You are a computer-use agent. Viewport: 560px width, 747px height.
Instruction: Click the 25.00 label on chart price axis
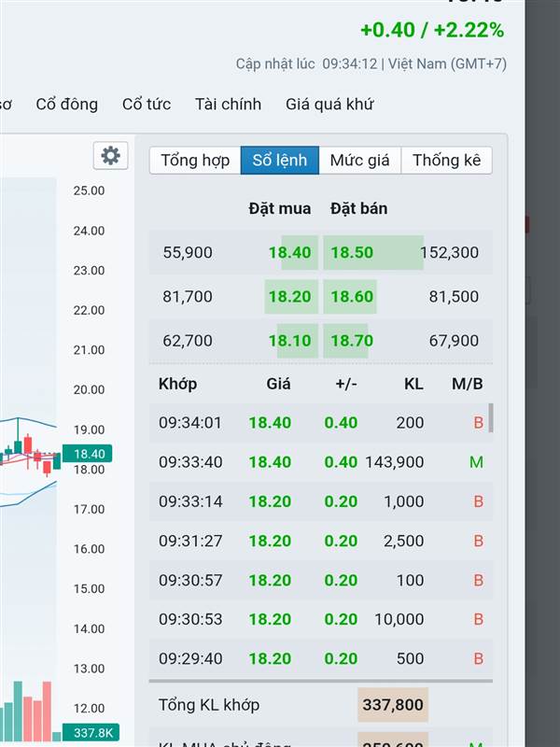pos(89,190)
